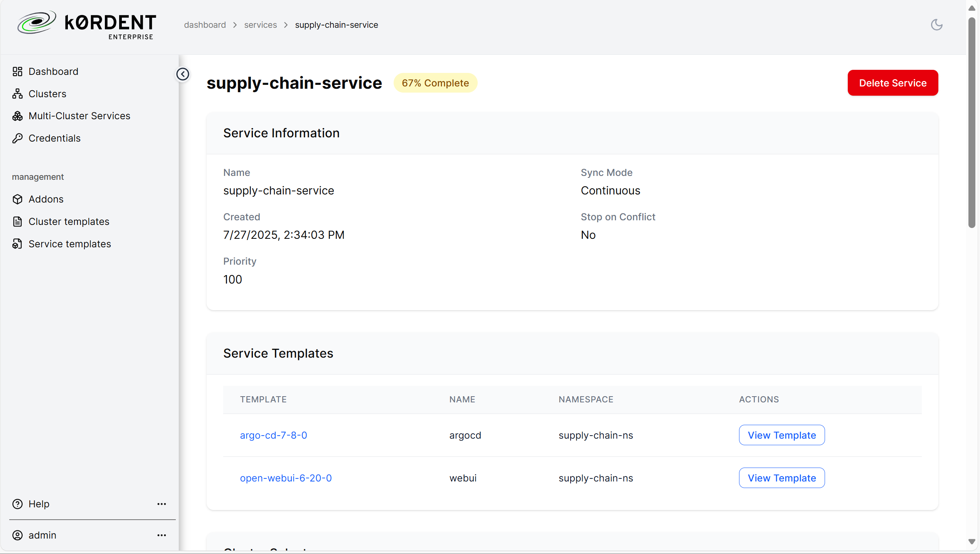Click supply-chain-ns in the argocd row
Screen dimensions: 980x554
pos(596,435)
